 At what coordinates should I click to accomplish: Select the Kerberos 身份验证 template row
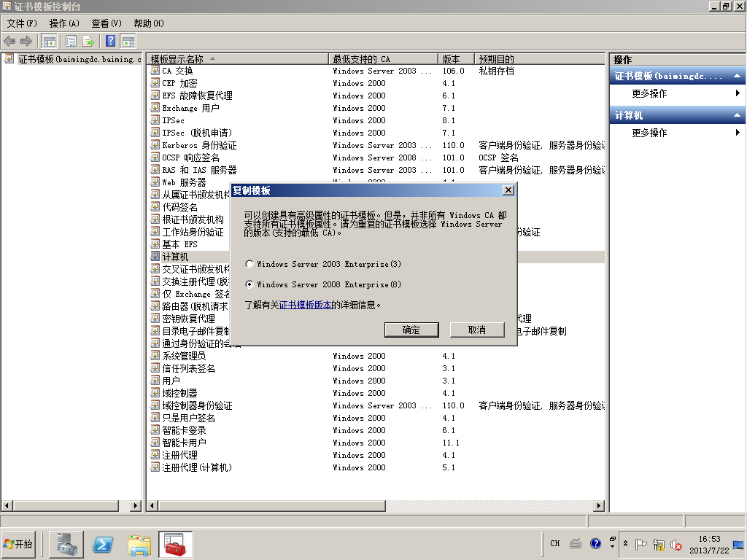pos(377,145)
